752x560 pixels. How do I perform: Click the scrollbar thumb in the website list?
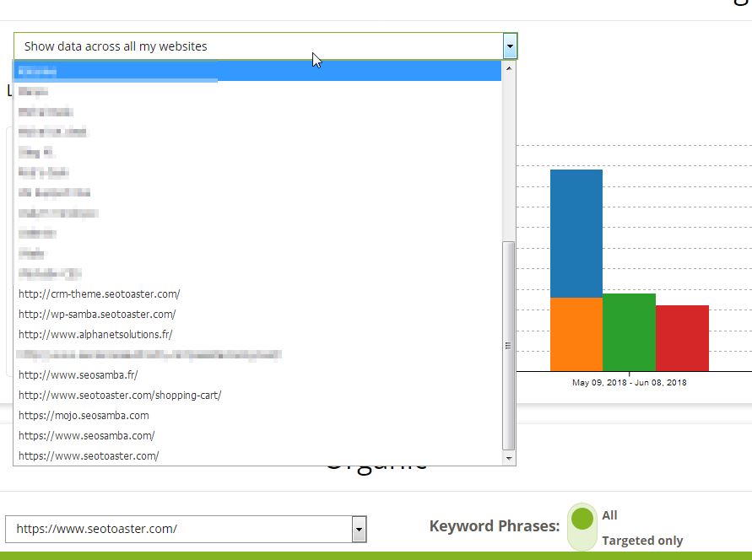click(508, 346)
